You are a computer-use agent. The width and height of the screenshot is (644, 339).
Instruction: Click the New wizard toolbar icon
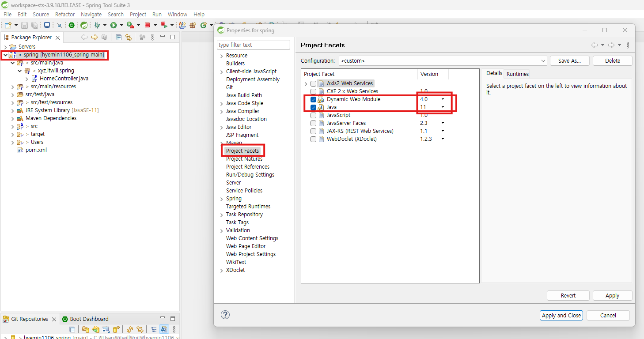pyautogui.click(x=8, y=25)
